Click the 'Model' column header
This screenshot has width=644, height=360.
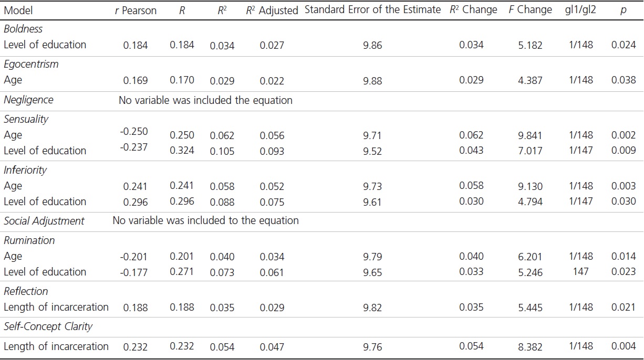pos(18,10)
